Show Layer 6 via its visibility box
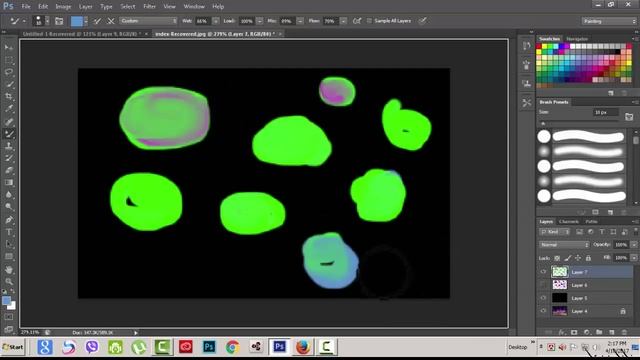 point(543,285)
